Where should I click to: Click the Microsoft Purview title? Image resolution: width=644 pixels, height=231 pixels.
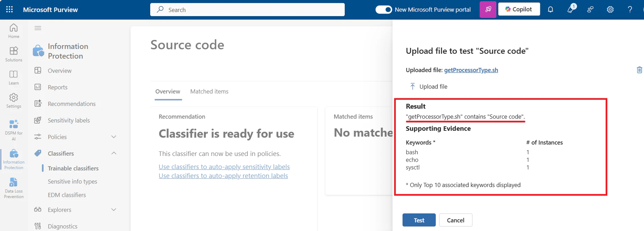point(50,9)
